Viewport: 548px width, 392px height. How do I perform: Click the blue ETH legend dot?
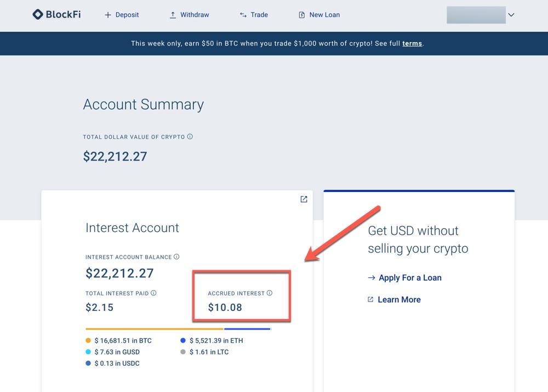[183, 340]
